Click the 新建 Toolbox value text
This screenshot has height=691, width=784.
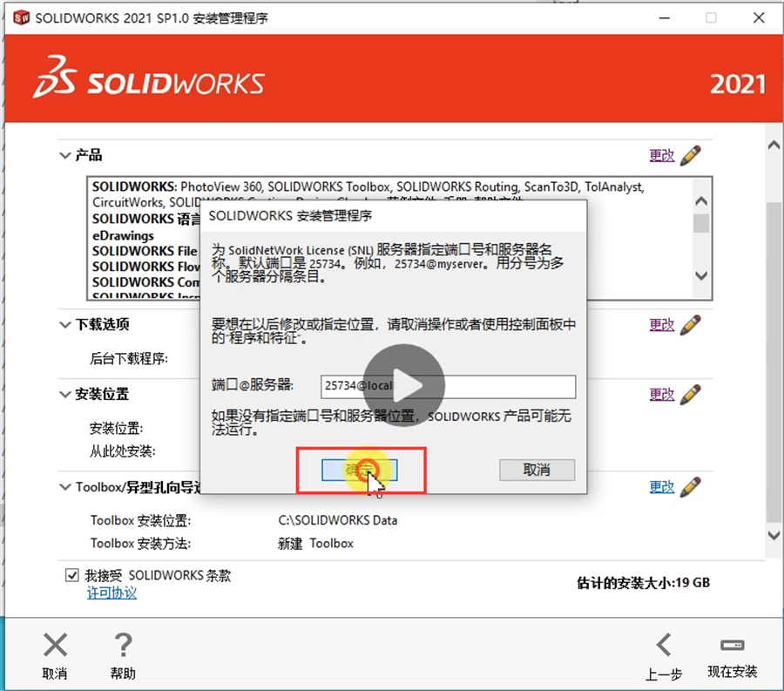point(316,544)
